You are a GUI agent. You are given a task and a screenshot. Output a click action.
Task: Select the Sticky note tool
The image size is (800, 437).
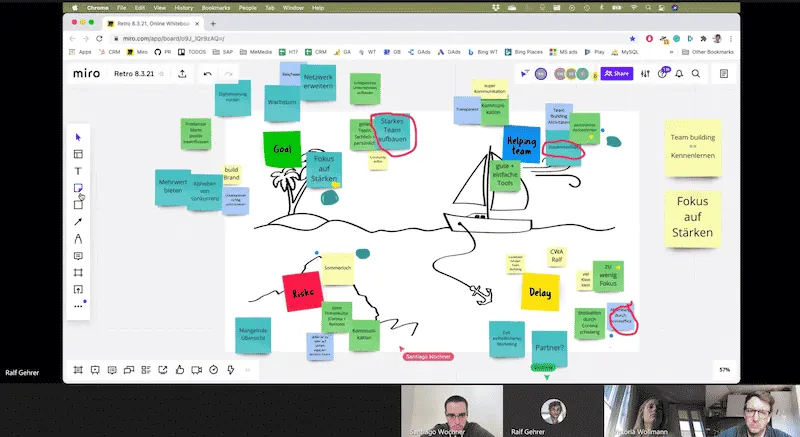(x=79, y=188)
